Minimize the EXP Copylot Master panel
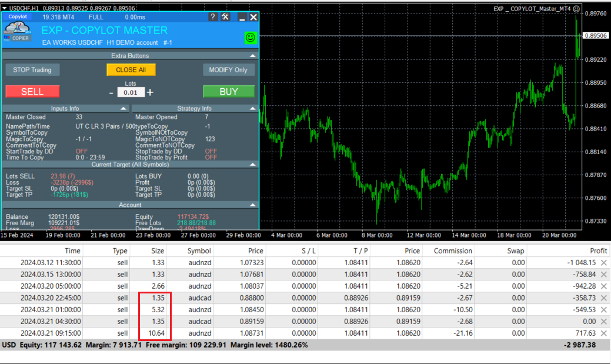Screen dimensions: 611x364 (242, 17)
